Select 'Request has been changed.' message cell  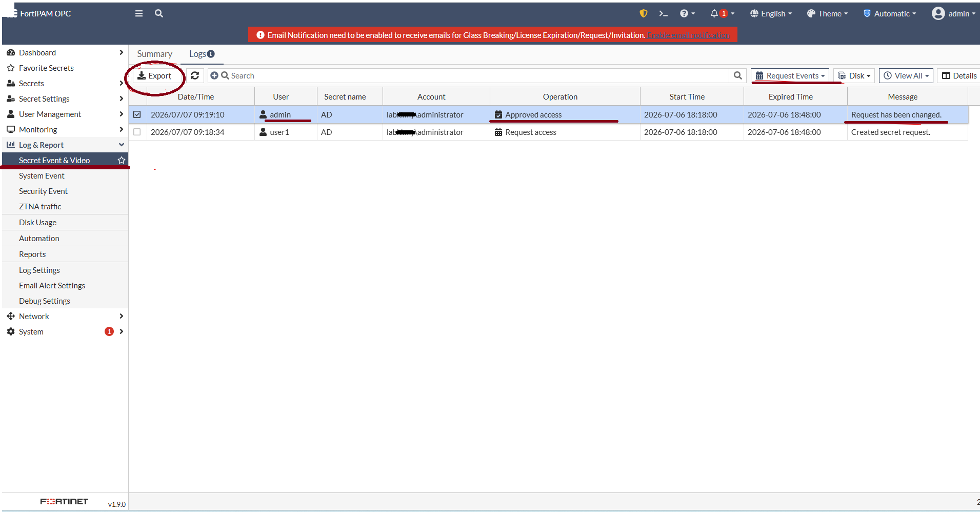907,114
